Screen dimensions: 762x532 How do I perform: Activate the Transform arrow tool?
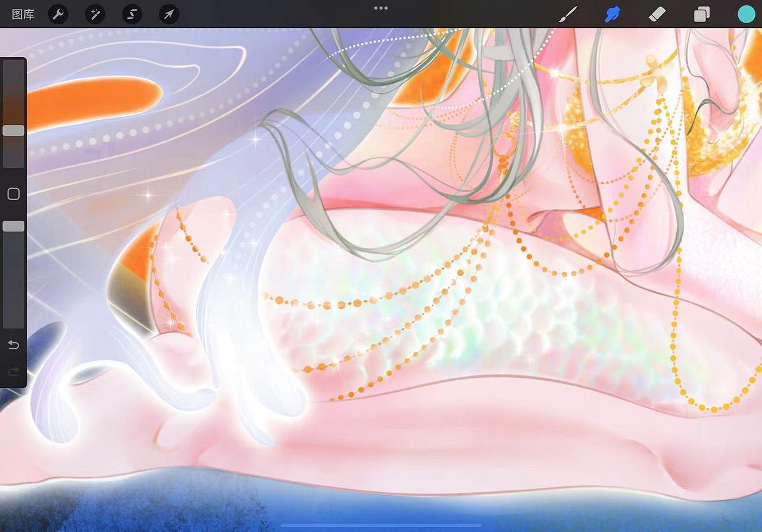[169, 14]
